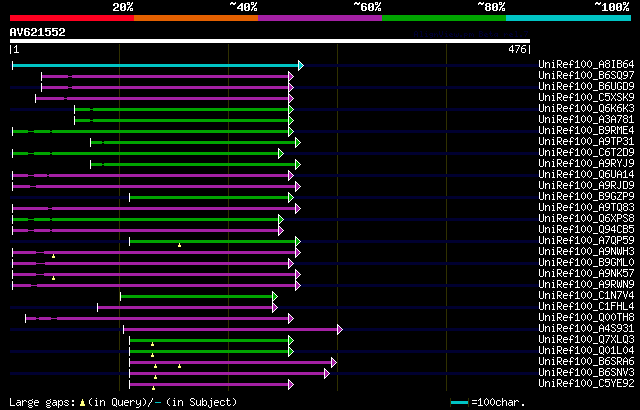Click the green ~80% identity legend segment
The height and width of the screenshot is (410, 640).
pyautogui.click(x=444, y=18)
